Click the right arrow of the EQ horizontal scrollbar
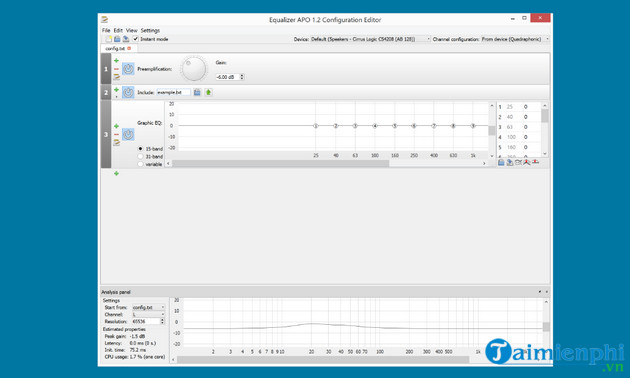Screen dimensions: 630x378 [x=484, y=163]
